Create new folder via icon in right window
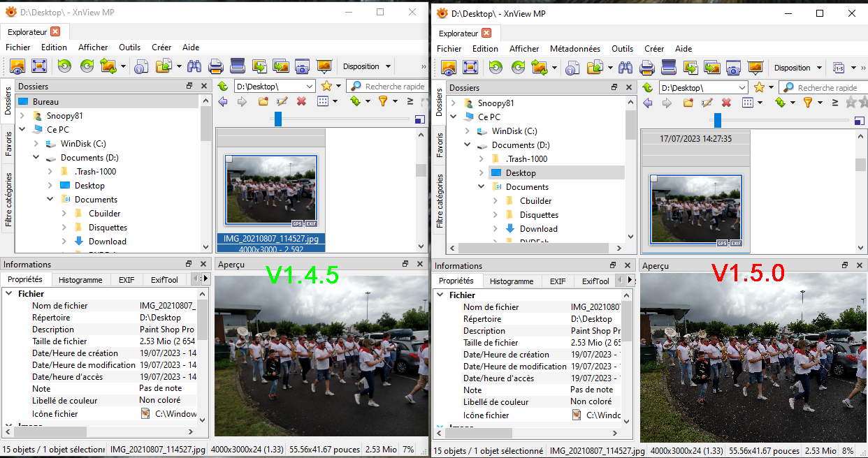The image size is (868, 458). (688, 103)
